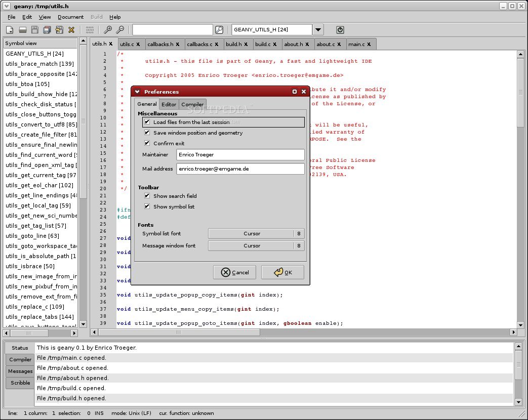Switch to the Compiler tab in Preferences
Image resolution: width=528 pixels, height=420 pixels.
pos(192,104)
